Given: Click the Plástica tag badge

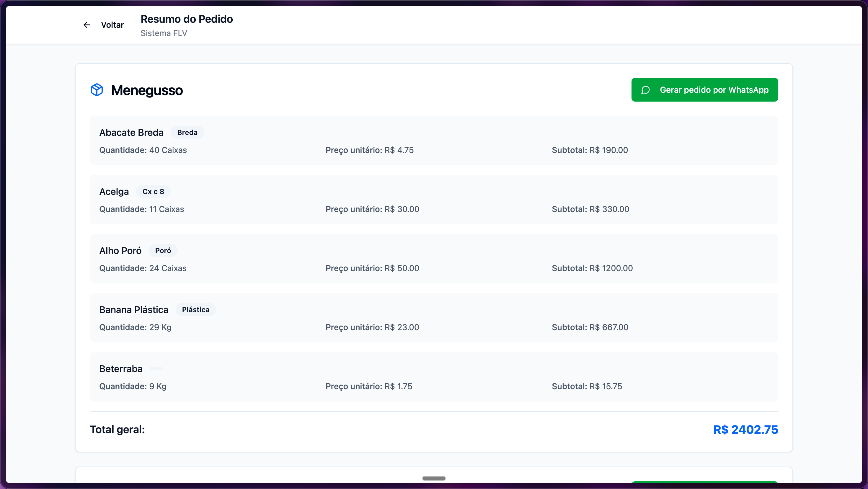Looking at the screenshot, I should click(195, 309).
